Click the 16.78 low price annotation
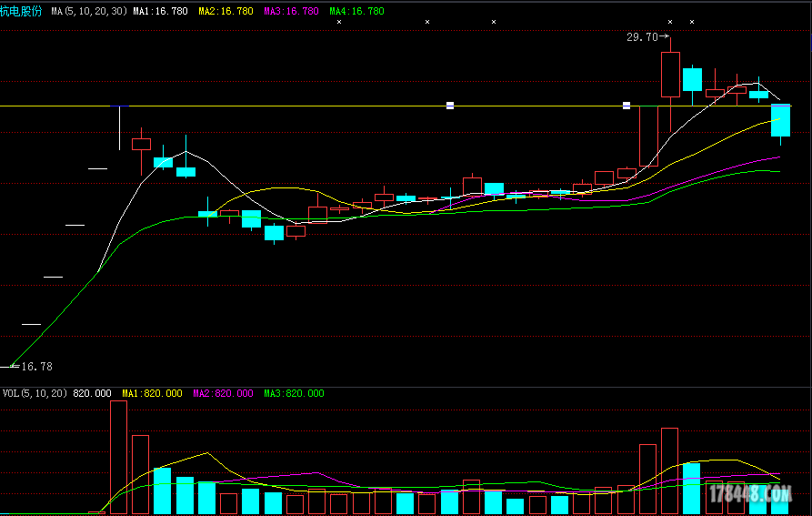This screenshot has width=812, height=516. 35,367
